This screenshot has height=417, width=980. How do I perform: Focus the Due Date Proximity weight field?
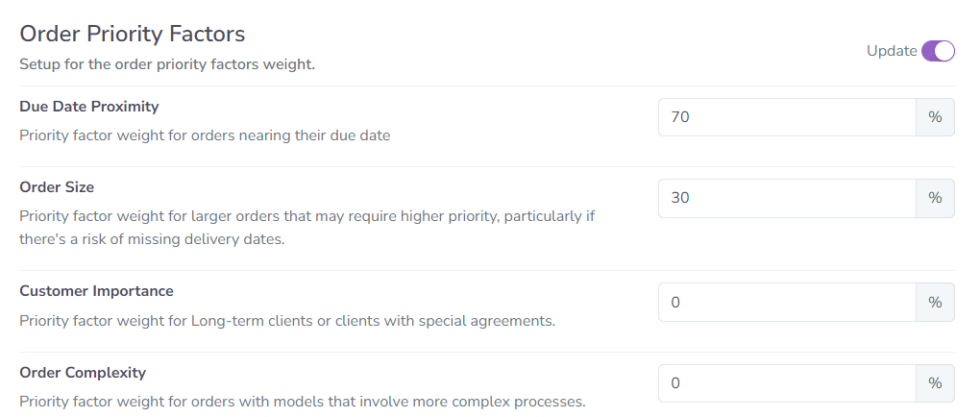point(787,117)
